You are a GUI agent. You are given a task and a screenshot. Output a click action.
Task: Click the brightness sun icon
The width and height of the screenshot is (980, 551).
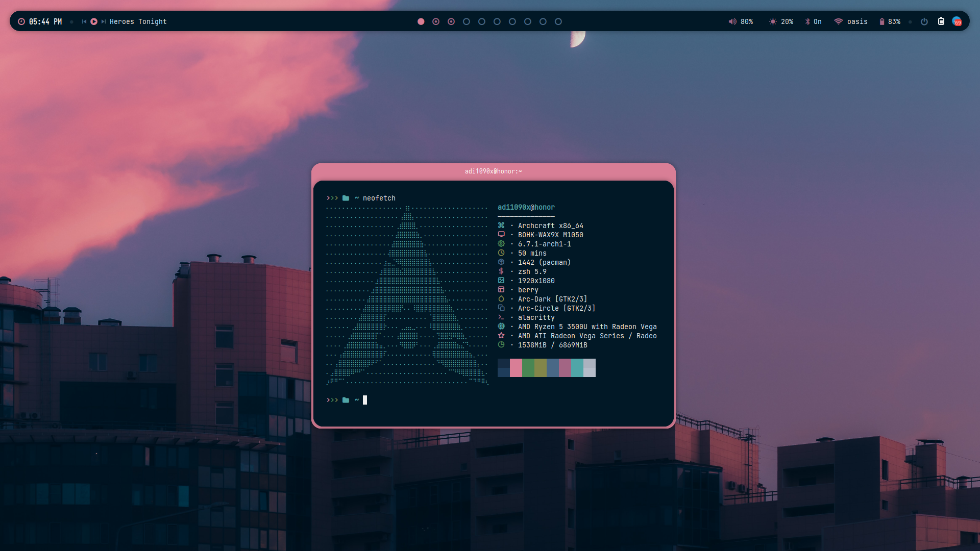tap(773, 21)
